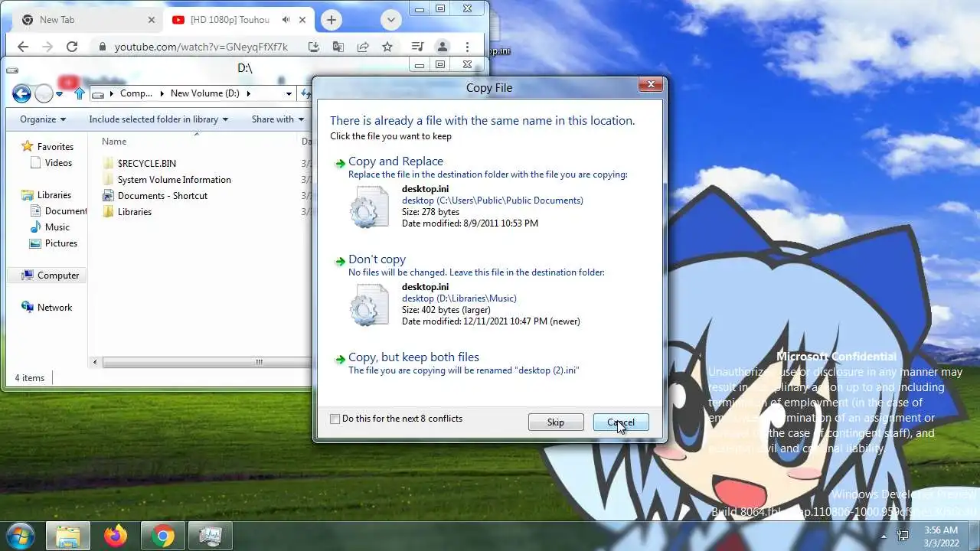Open the Share with dropdown

coord(279,119)
